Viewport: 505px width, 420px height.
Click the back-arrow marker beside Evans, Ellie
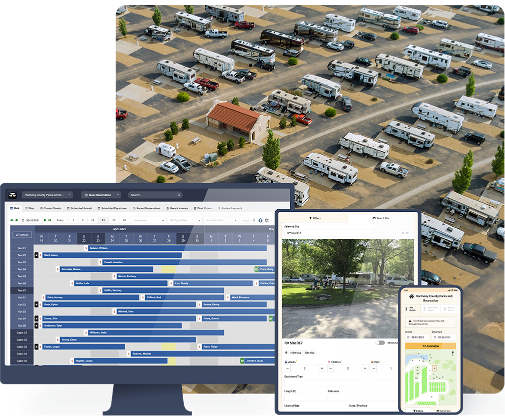tap(37, 318)
